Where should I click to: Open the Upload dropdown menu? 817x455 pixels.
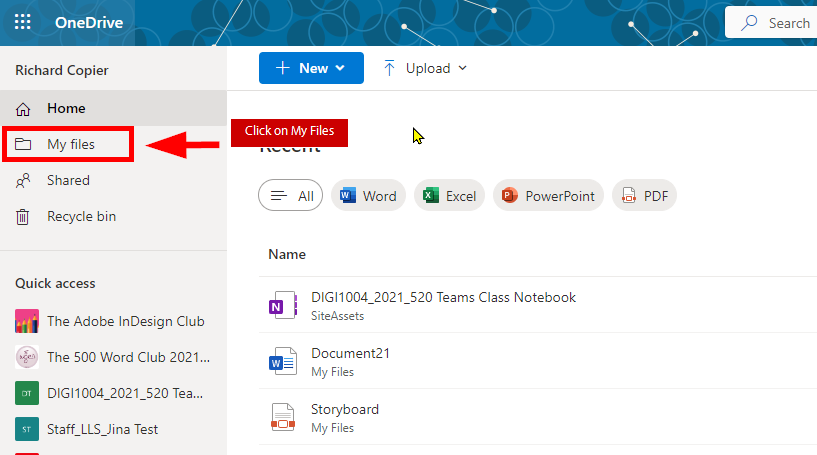[425, 68]
